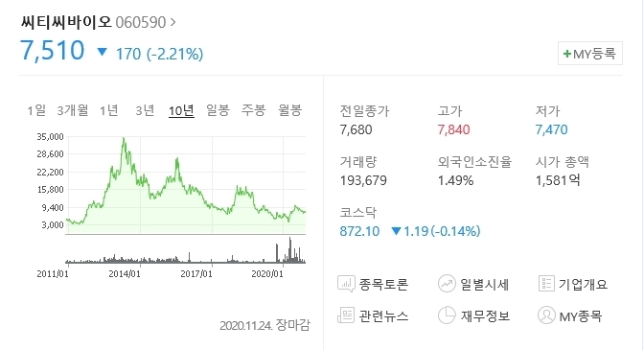Click the 2014 peak on price chart

124,139
